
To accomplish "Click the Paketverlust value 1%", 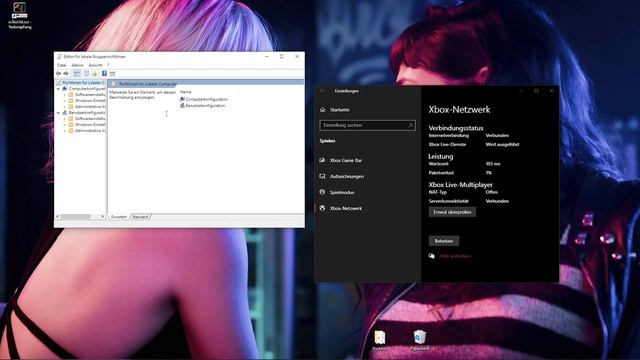I will point(489,173).
